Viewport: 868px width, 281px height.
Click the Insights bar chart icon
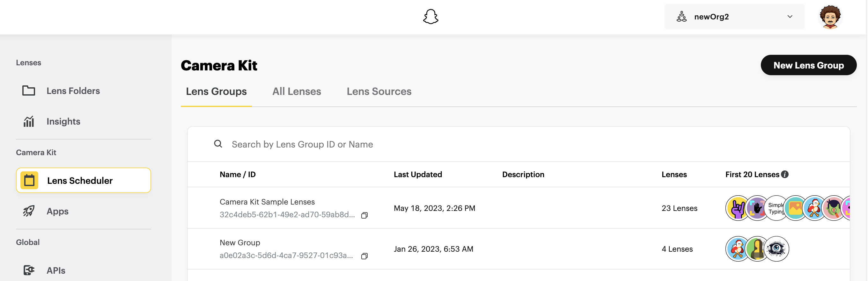click(x=29, y=121)
